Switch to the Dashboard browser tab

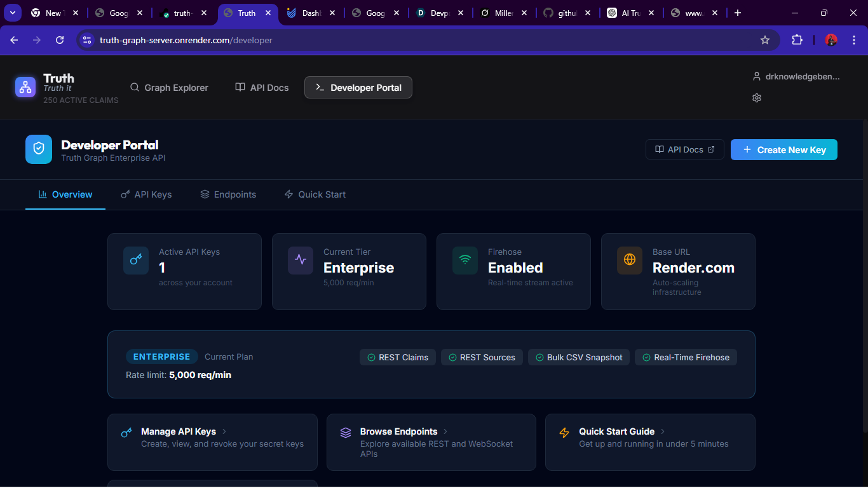click(x=311, y=13)
